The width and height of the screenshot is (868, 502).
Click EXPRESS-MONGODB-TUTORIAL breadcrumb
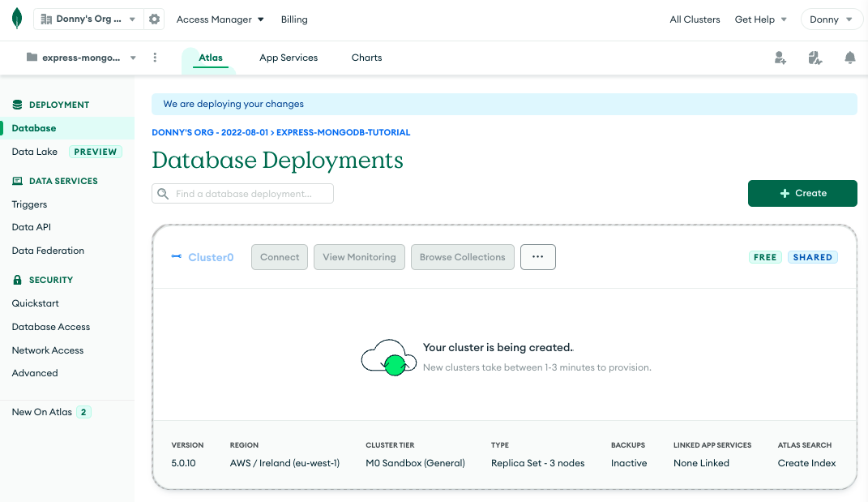coord(343,132)
